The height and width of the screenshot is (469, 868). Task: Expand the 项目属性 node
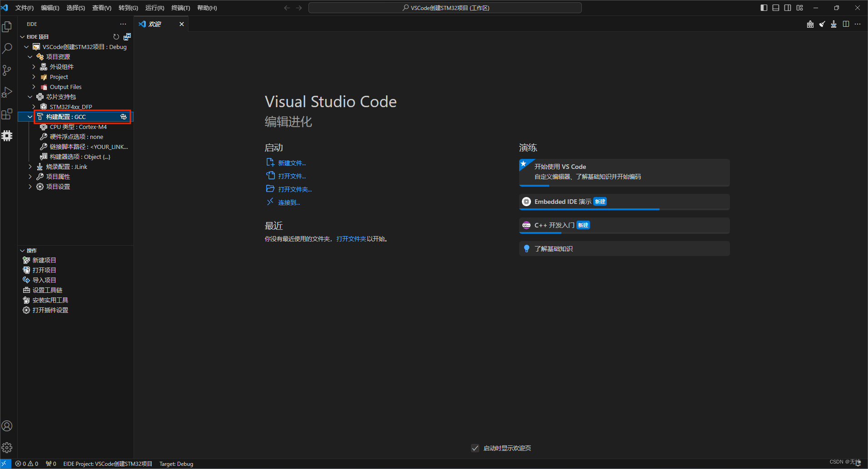pyautogui.click(x=30, y=177)
